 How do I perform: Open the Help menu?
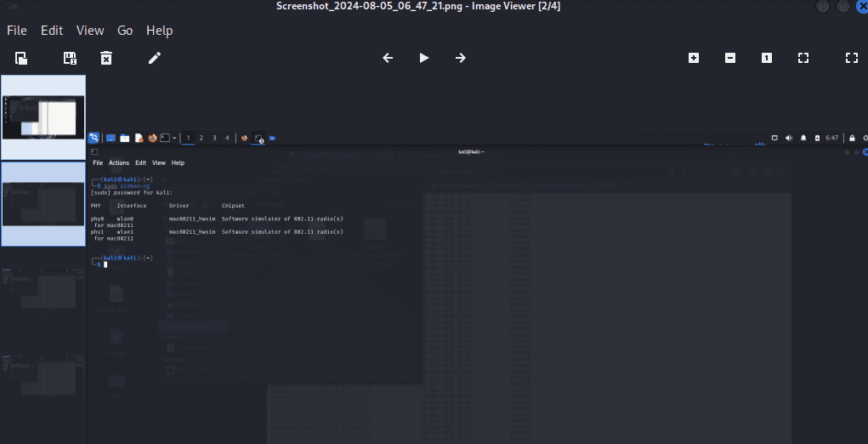(x=159, y=31)
